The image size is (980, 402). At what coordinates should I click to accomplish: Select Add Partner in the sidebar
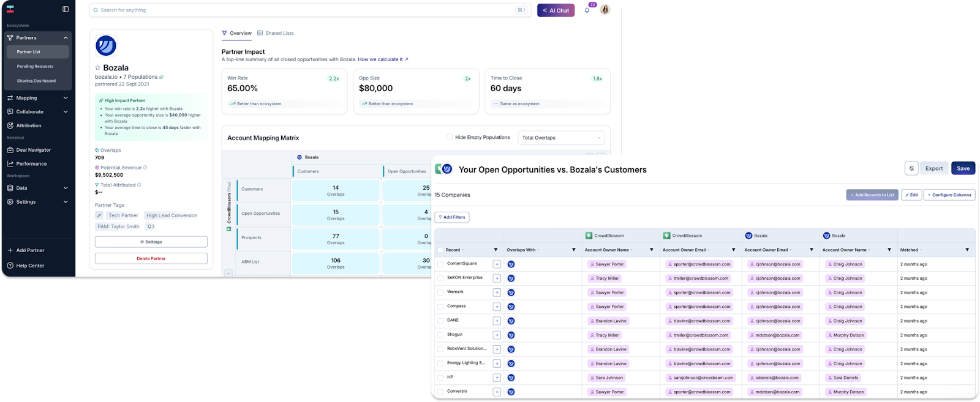(x=26, y=250)
